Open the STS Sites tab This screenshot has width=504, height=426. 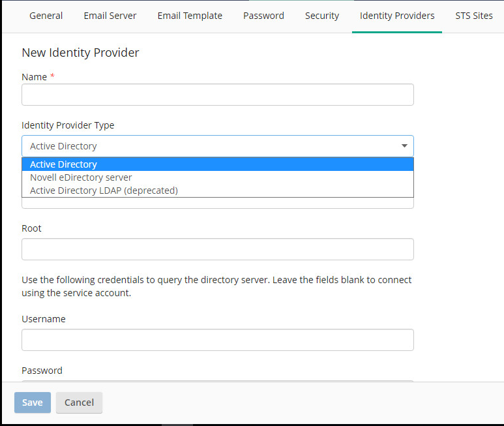coord(474,16)
